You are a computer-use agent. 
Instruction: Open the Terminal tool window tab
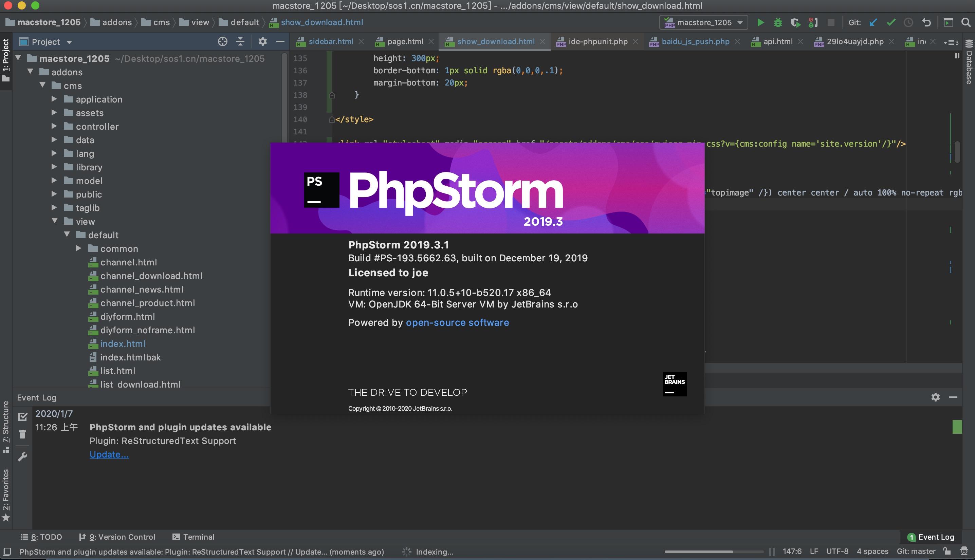(193, 537)
